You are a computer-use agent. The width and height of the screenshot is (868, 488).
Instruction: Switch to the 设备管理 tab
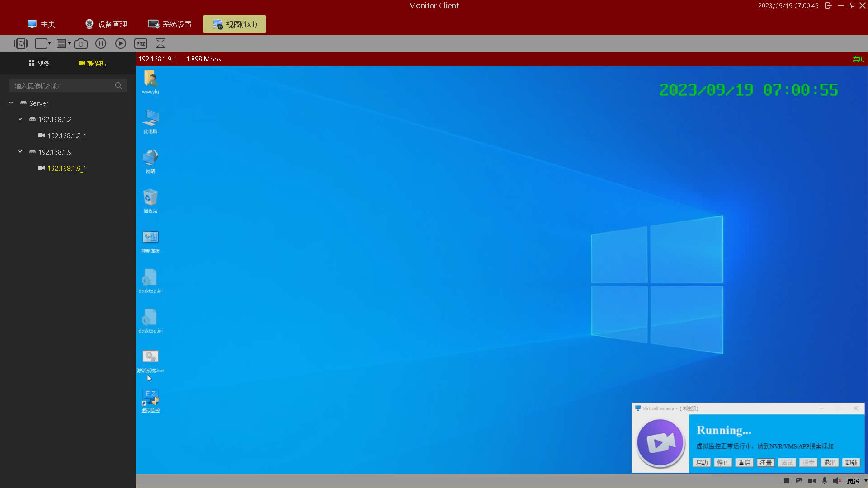click(106, 24)
